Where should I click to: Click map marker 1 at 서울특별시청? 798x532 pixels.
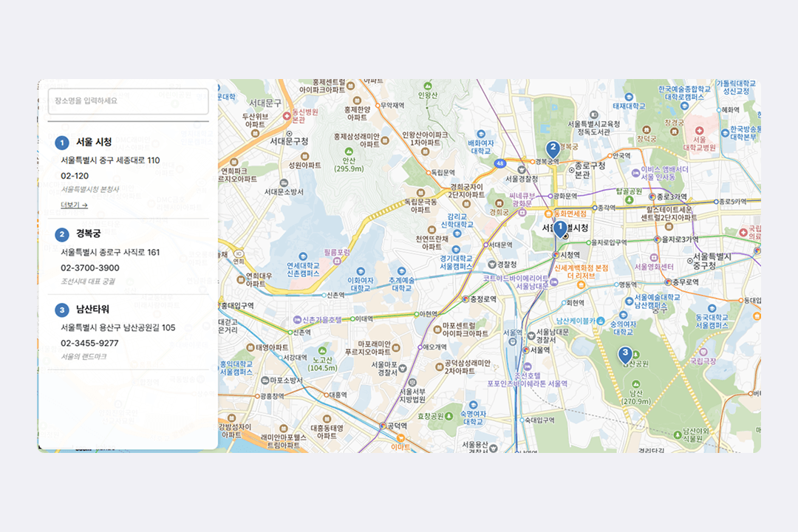[x=560, y=228]
